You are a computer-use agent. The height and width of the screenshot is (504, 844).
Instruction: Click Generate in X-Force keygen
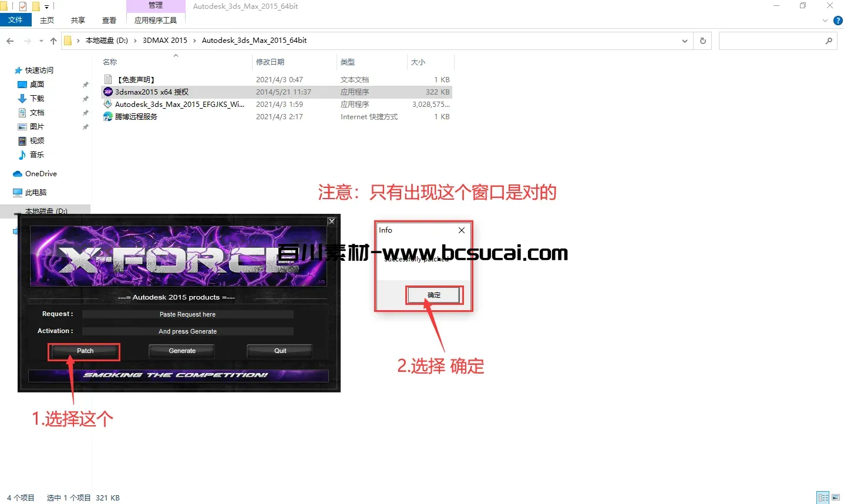[x=182, y=351]
